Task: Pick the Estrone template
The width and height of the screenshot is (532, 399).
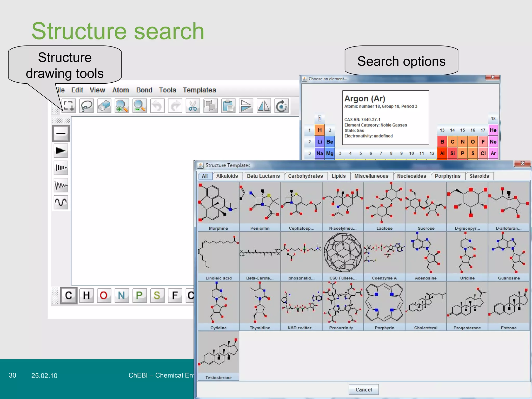Action: click(x=509, y=306)
